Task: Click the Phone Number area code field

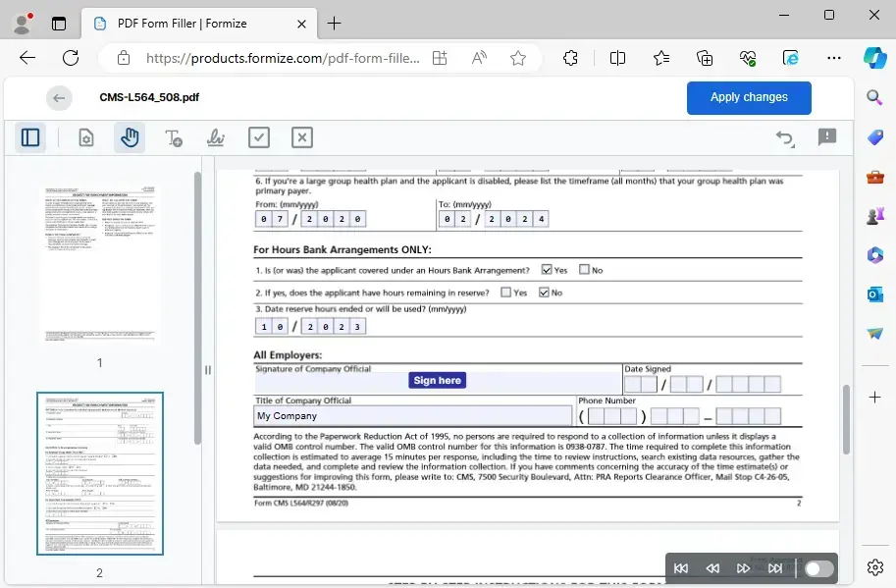Action: tap(612, 416)
